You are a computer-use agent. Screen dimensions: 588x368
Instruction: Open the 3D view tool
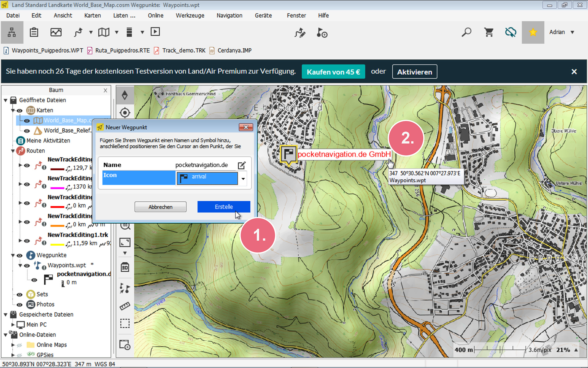click(125, 267)
